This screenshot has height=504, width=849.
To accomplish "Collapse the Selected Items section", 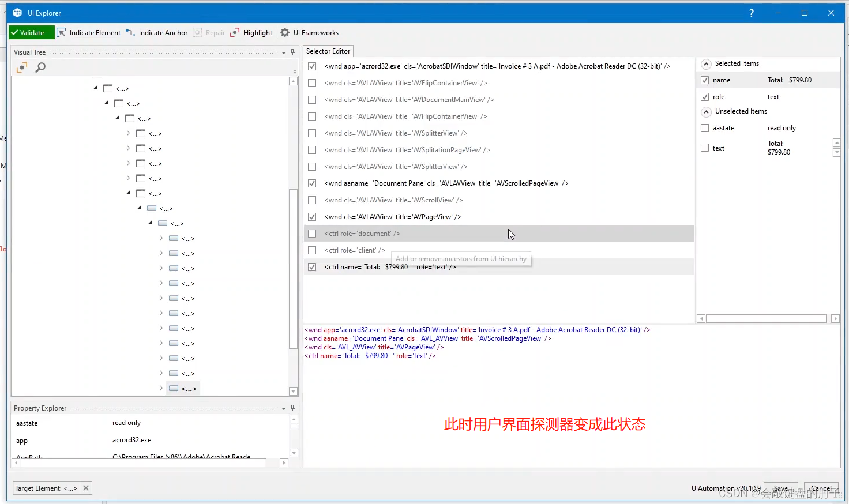I will tap(706, 63).
